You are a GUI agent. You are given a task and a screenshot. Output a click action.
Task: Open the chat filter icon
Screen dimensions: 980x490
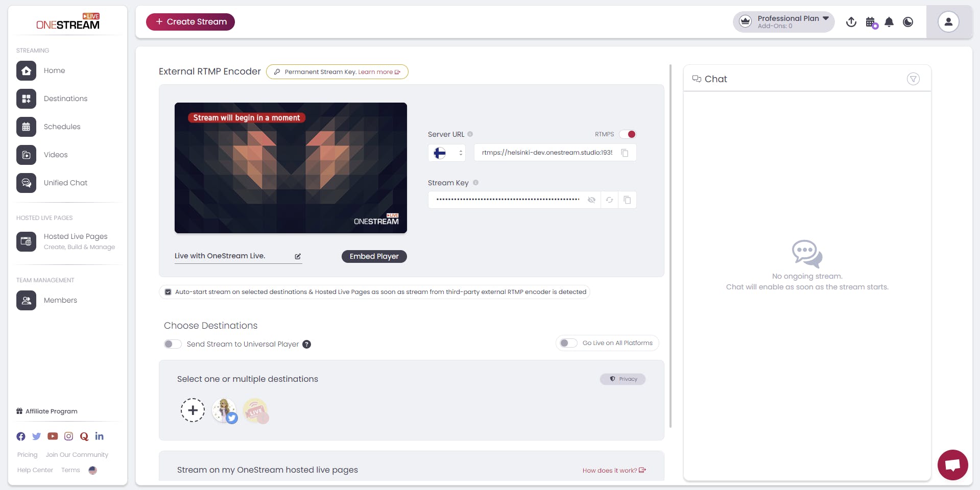click(x=913, y=79)
